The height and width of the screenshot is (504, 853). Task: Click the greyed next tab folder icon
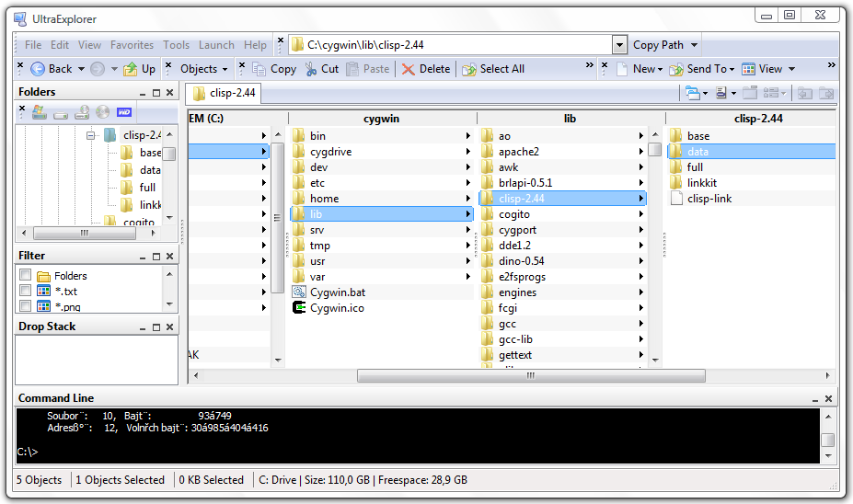click(x=826, y=93)
